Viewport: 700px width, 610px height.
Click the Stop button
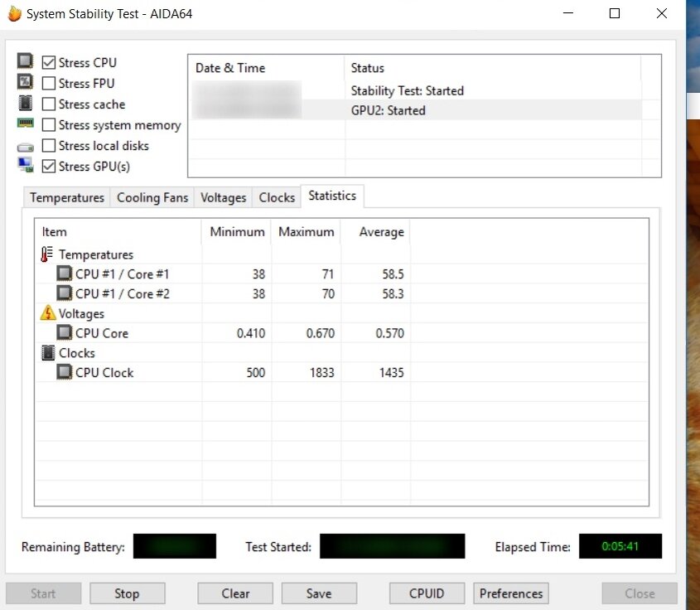(x=128, y=593)
